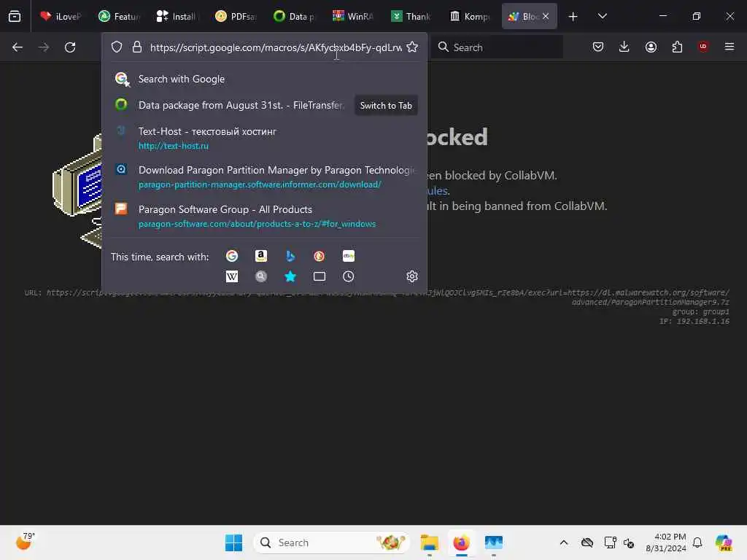
Task: Click the browser Search field
Action: coord(497,47)
